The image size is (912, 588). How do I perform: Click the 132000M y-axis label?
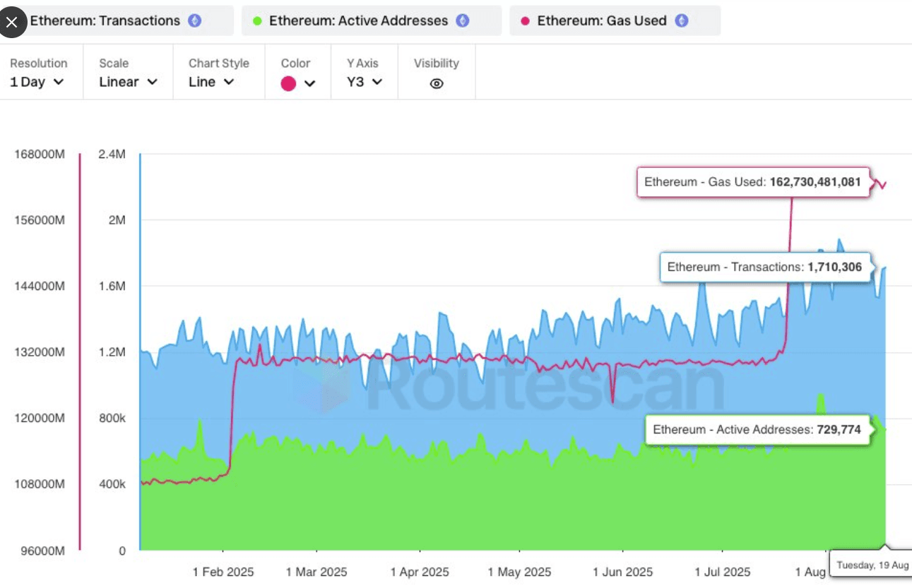(x=39, y=352)
